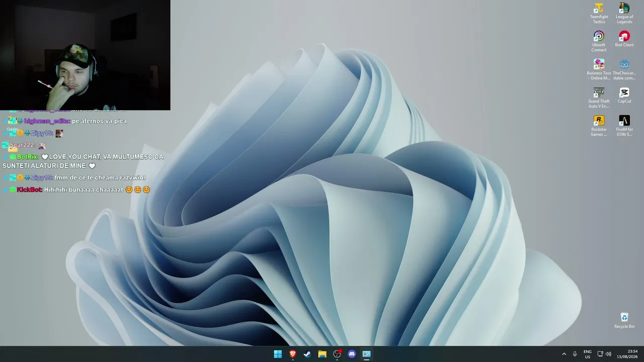Click the streamer webcam overlay
This screenshot has width=644, height=362.
click(x=85, y=55)
